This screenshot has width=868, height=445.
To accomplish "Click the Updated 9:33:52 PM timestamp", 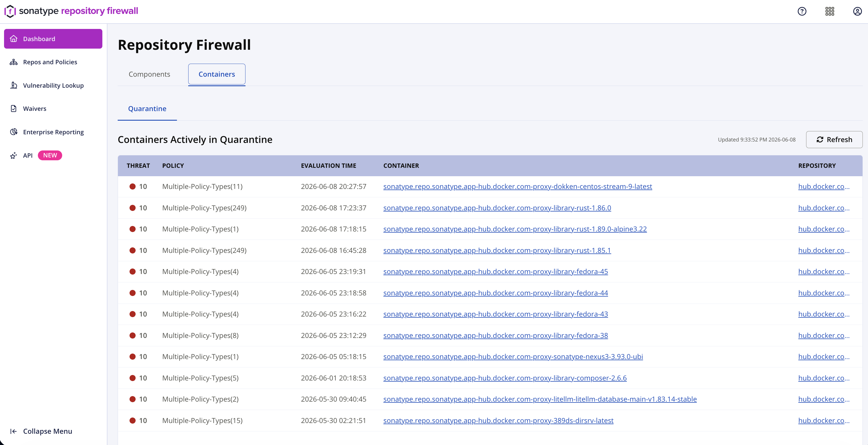I will [x=756, y=139].
